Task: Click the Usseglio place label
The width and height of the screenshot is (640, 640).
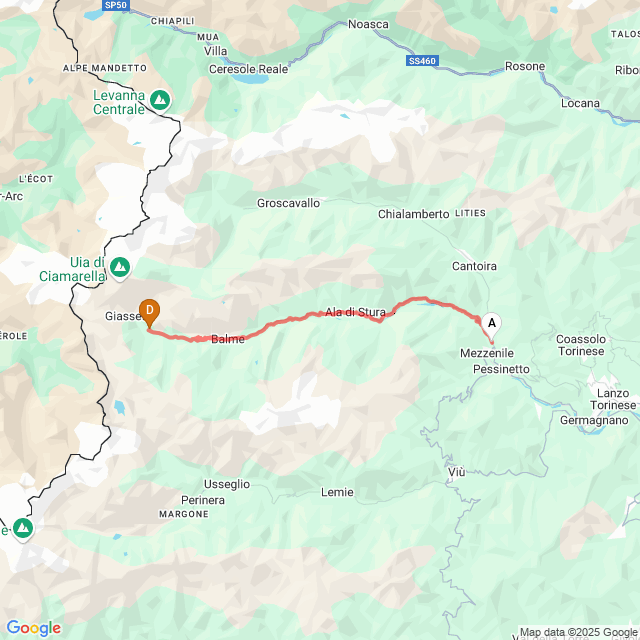Action: [x=227, y=484]
